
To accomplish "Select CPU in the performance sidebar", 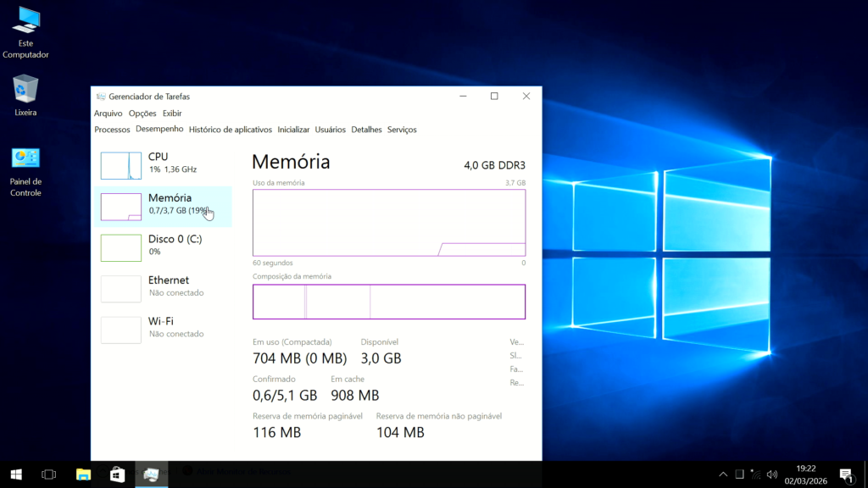I will click(161, 165).
